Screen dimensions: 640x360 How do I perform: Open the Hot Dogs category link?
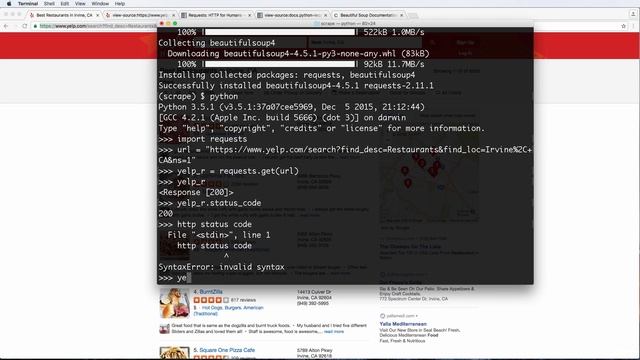point(211,308)
